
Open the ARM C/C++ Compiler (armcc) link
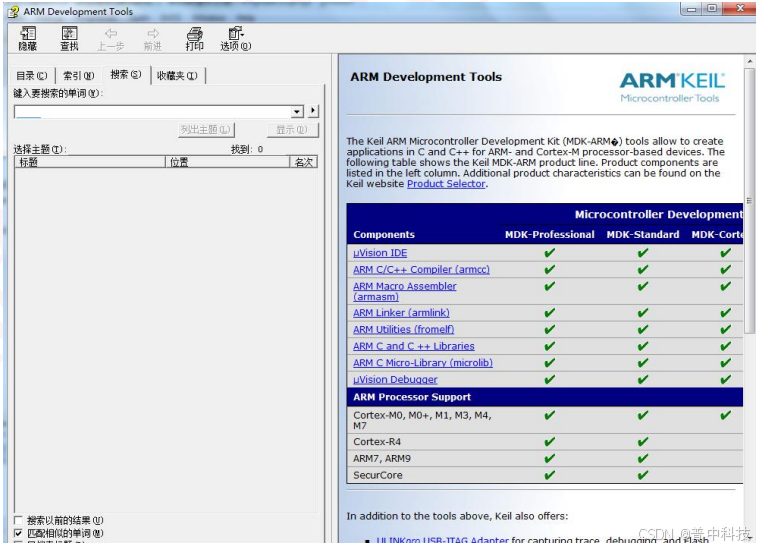click(421, 269)
